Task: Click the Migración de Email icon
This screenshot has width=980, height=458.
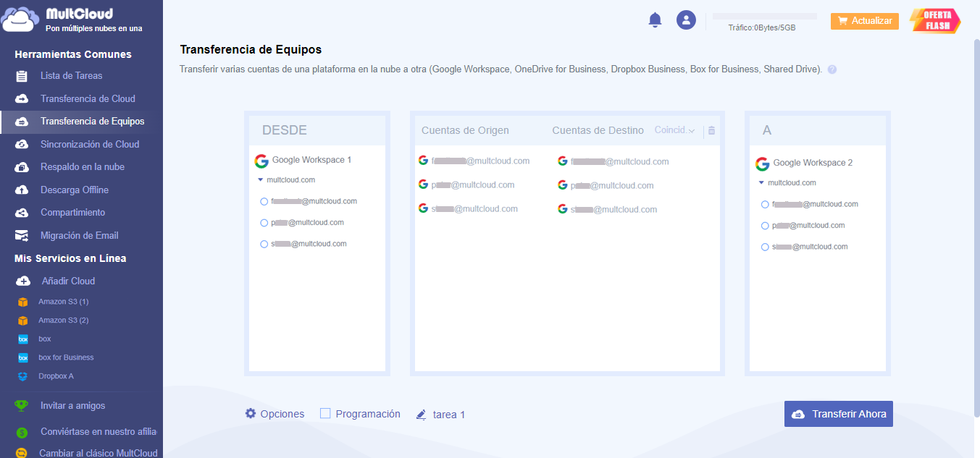Action: [22, 236]
